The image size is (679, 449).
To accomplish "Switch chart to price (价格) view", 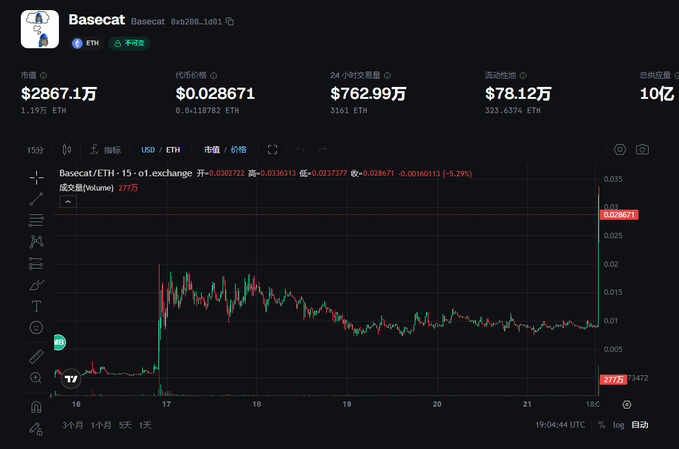I will (238, 150).
